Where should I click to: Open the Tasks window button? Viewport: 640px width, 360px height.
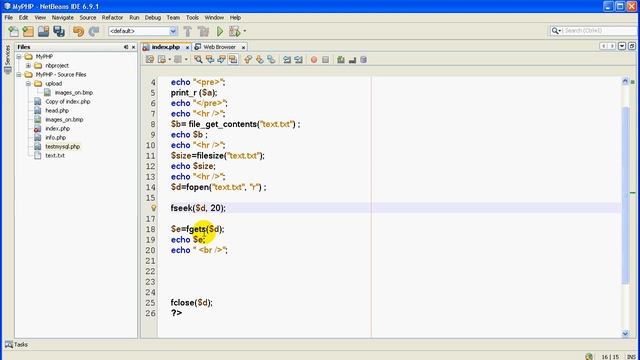[16, 344]
